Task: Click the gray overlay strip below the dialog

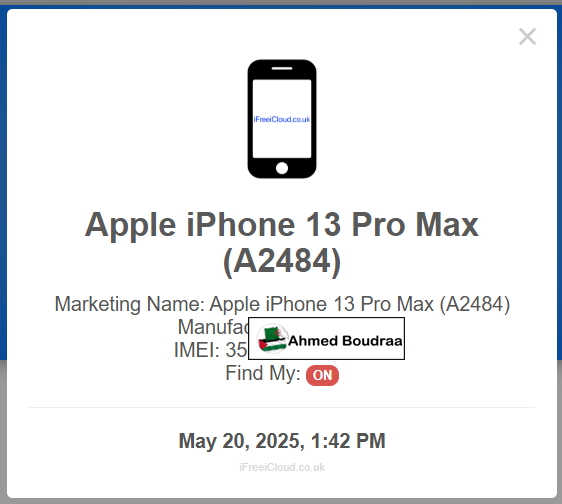Action: click(x=281, y=501)
